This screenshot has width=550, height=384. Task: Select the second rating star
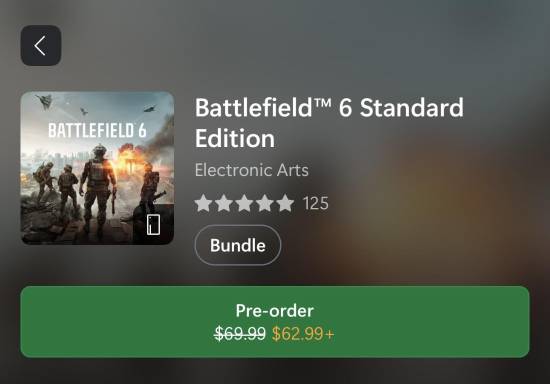tap(224, 203)
